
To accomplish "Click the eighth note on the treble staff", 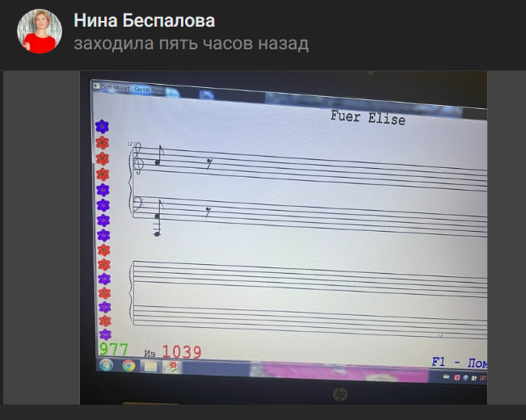I will (x=159, y=156).
